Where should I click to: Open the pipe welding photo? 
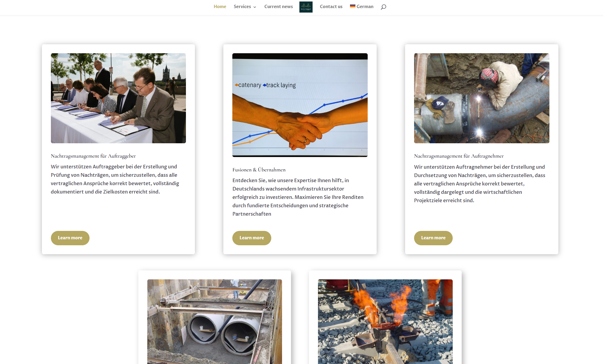481,98
